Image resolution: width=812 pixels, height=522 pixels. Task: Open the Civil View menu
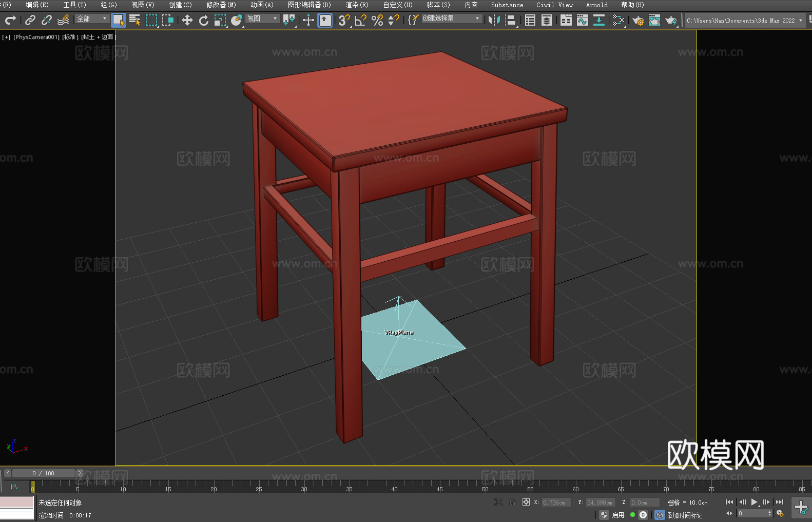(x=554, y=5)
